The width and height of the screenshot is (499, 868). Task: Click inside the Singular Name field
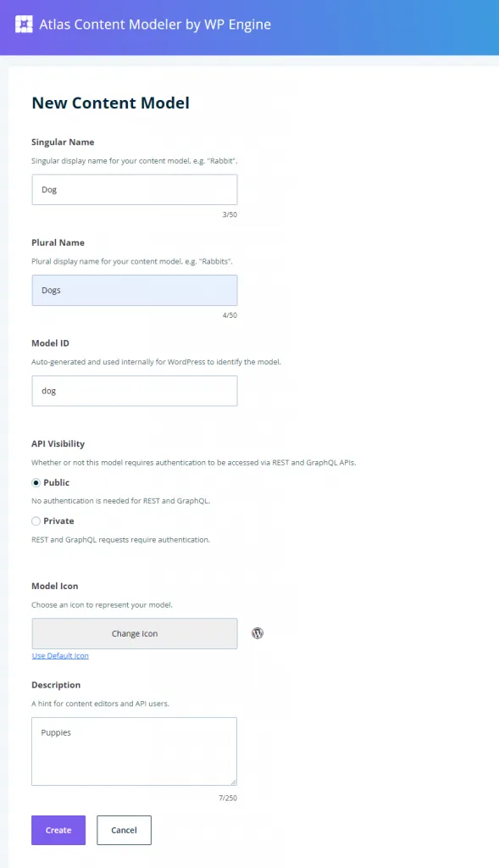(134, 189)
